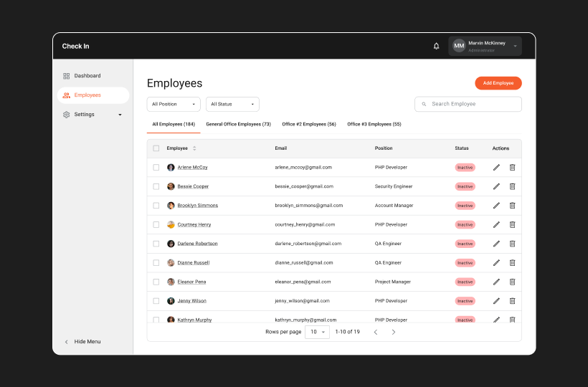Go to previous page arrow

(375, 332)
